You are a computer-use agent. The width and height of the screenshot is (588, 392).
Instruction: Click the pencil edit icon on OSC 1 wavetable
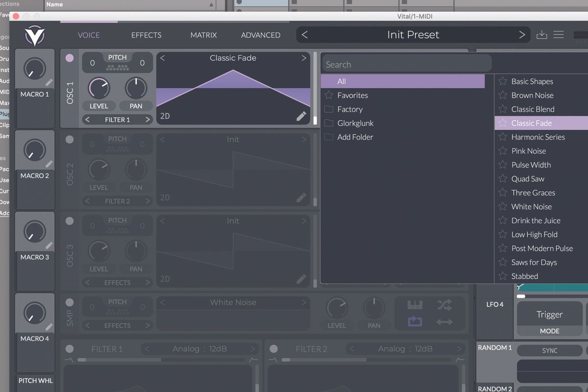tap(301, 116)
